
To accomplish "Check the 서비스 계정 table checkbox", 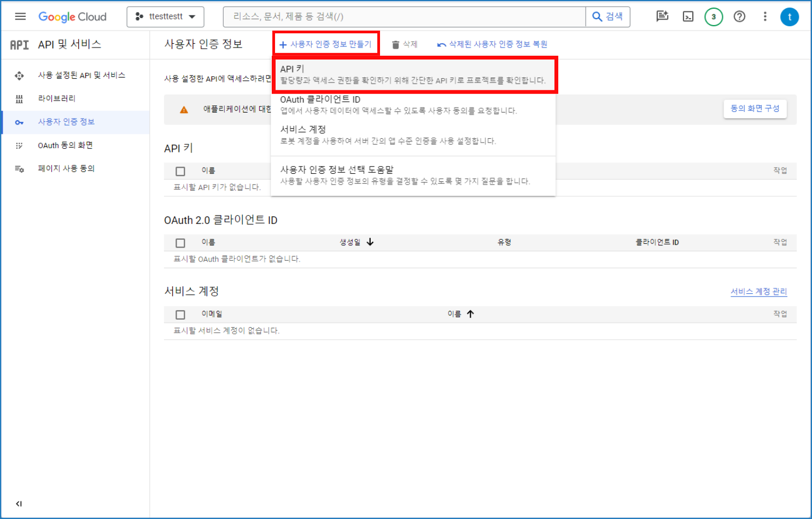I will click(180, 314).
